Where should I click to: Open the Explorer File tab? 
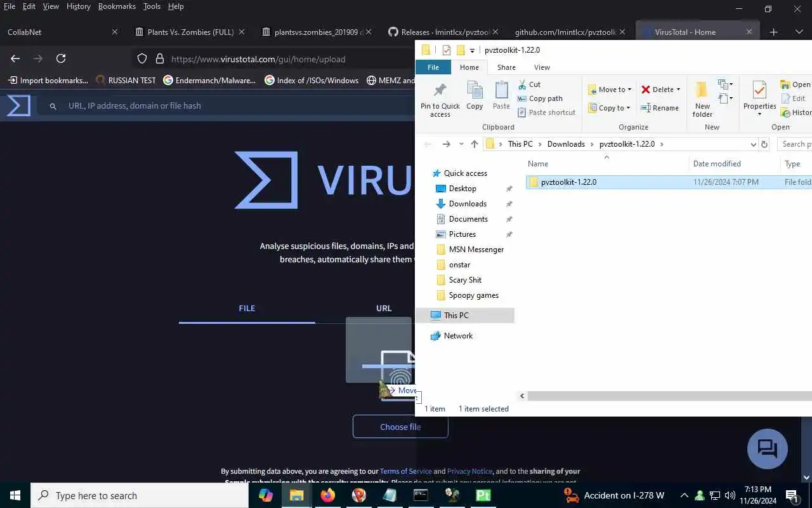[433, 67]
